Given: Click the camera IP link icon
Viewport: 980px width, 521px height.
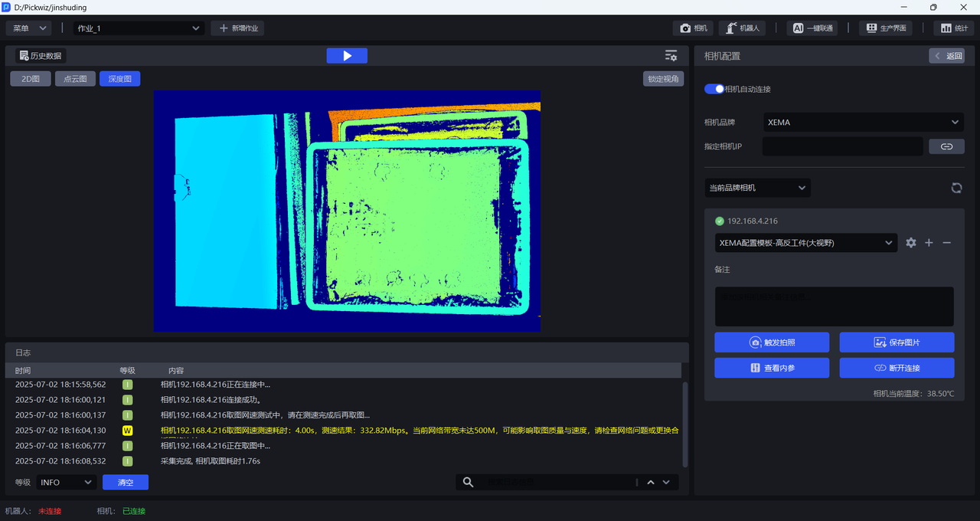Looking at the screenshot, I should tap(946, 146).
